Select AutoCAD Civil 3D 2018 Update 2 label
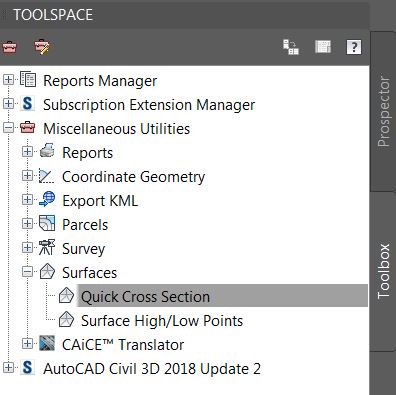 click(x=152, y=369)
